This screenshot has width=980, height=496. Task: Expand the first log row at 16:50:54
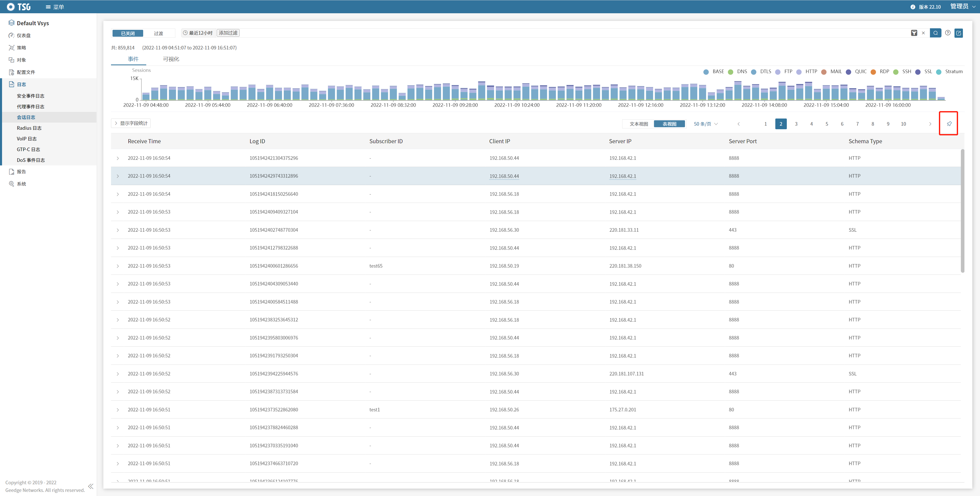pyautogui.click(x=118, y=158)
